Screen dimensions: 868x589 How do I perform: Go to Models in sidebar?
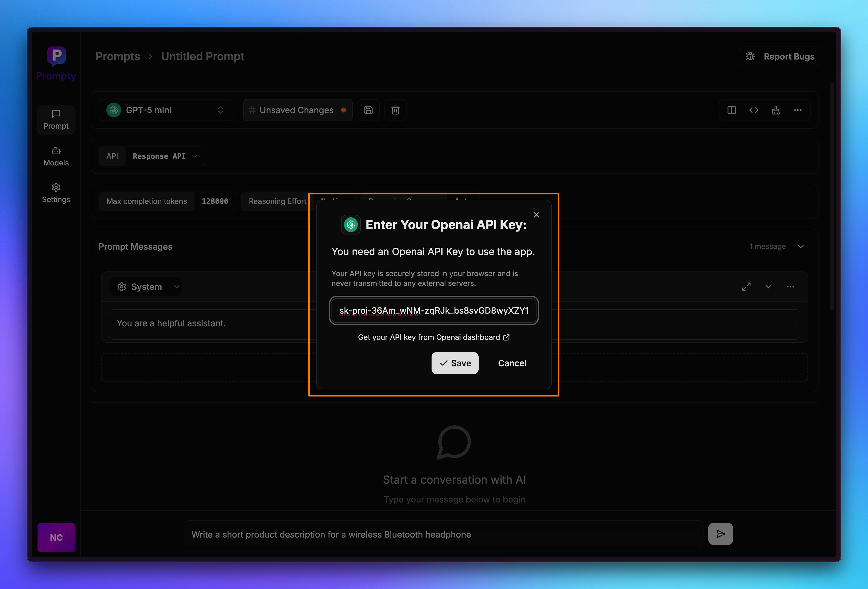56,156
